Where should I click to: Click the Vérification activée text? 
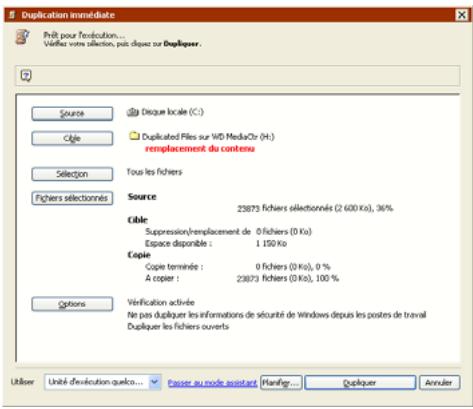tap(161, 302)
